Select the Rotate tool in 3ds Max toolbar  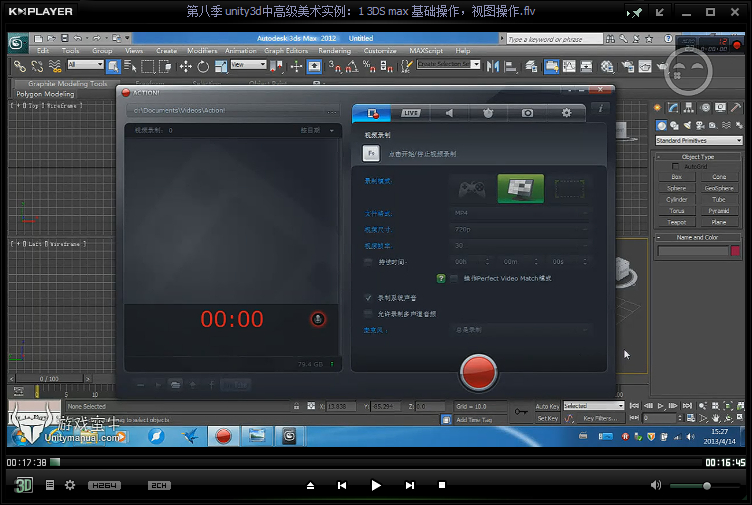coord(203,66)
